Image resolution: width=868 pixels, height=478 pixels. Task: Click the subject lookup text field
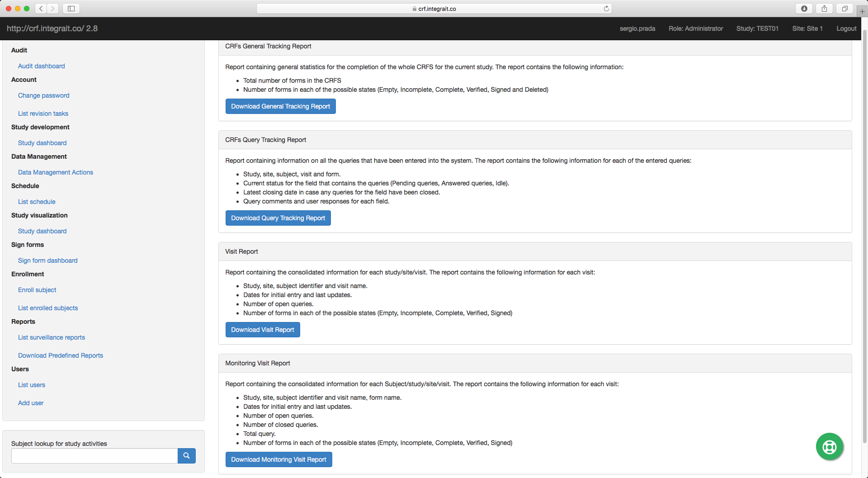(94, 456)
